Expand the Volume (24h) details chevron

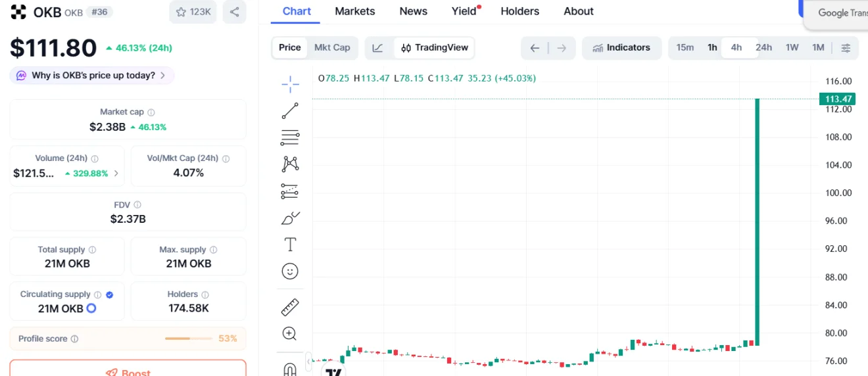(x=116, y=174)
